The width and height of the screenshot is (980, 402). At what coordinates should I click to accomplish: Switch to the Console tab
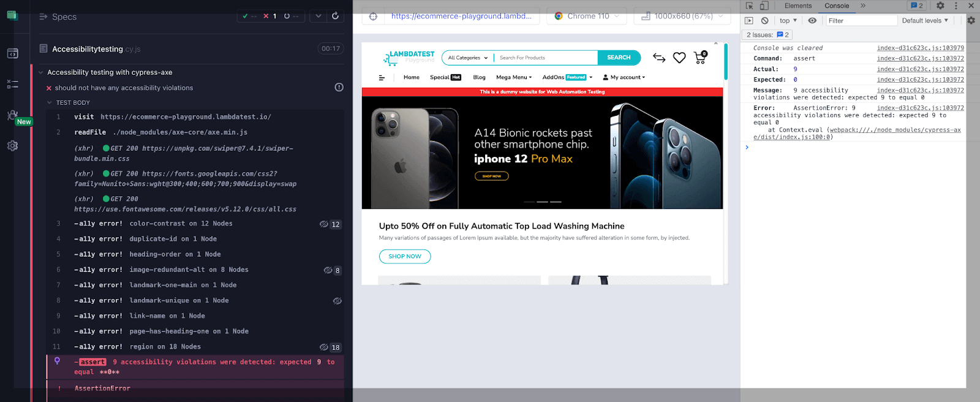tap(837, 6)
